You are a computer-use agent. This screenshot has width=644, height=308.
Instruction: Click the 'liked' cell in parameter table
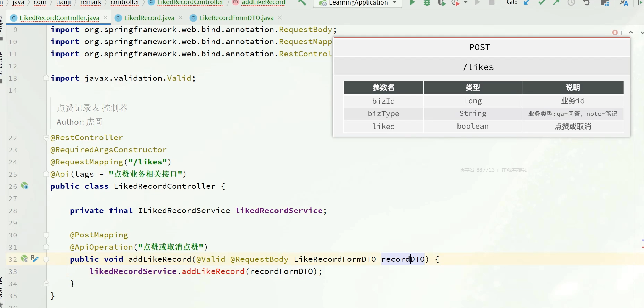coord(383,126)
